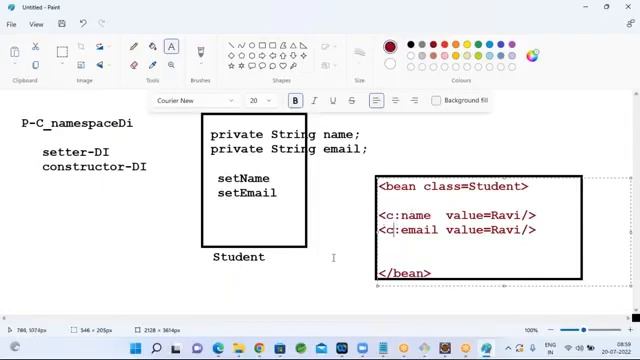Click the Cut scissors icon
Image resolution: width=640 pixels, height=360 pixels.
click(36, 47)
